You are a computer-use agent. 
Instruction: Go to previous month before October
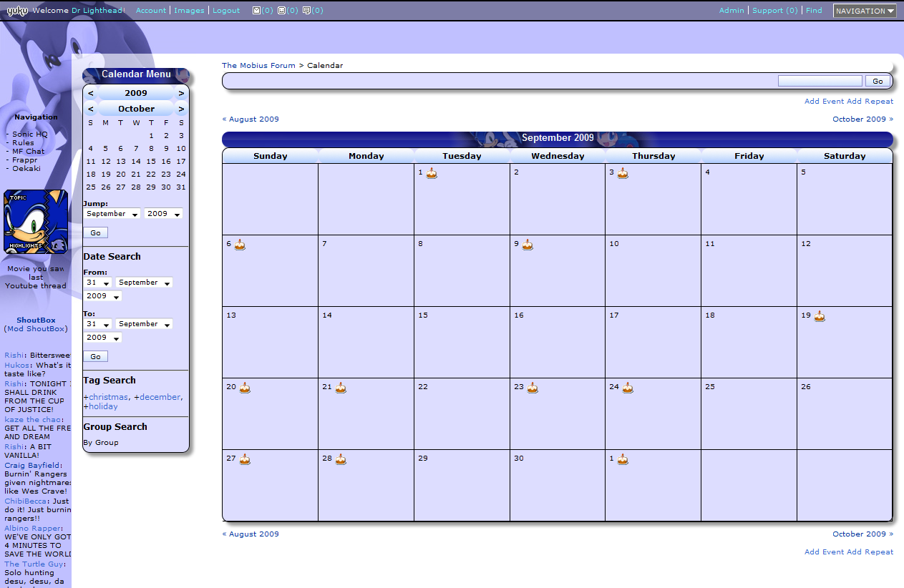(x=91, y=109)
